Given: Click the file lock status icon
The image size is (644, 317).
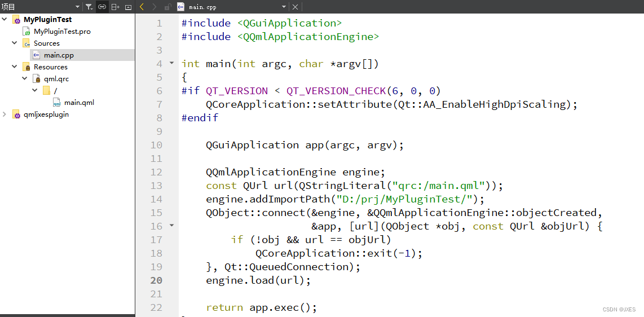Looking at the screenshot, I should tap(167, 7).
